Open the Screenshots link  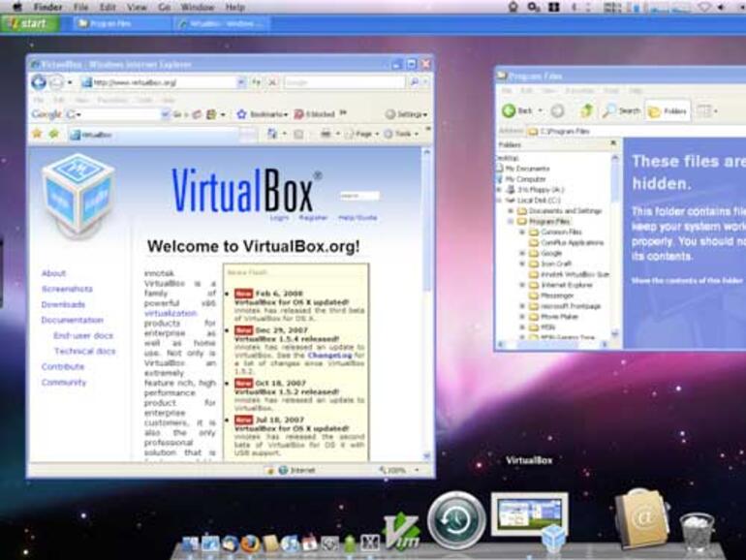point(67,289)
